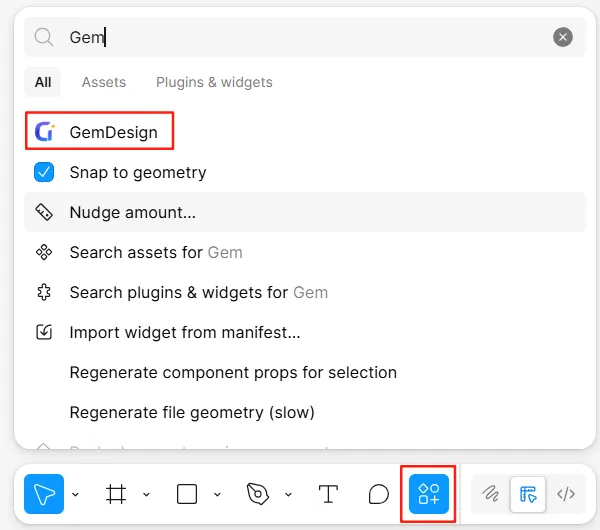Screen dimensions: 600x530
Task: Switch to Design mode toggle
Action: 528,493
